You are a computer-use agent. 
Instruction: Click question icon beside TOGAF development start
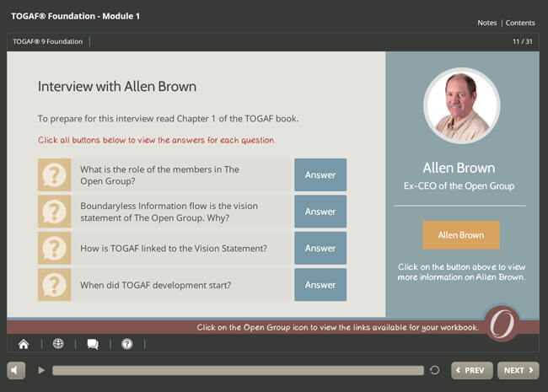[x=55, y=285]
